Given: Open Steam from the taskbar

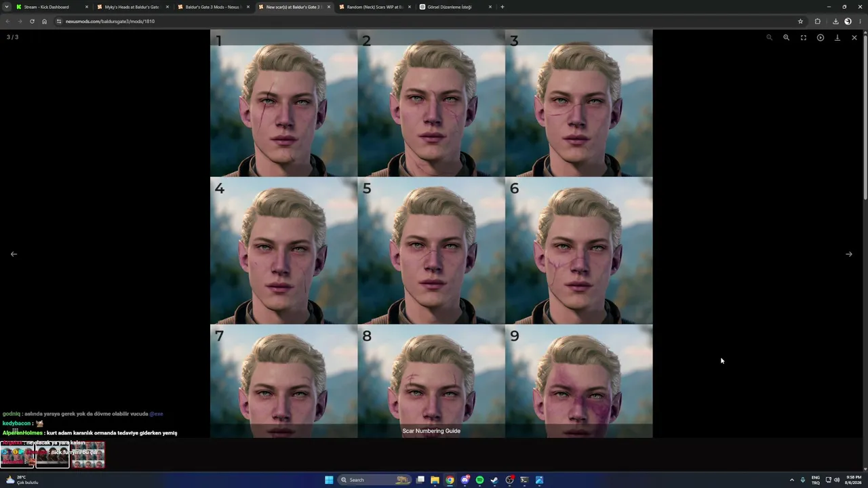Looking at the screenshot, I should click(x=494, y=480).
